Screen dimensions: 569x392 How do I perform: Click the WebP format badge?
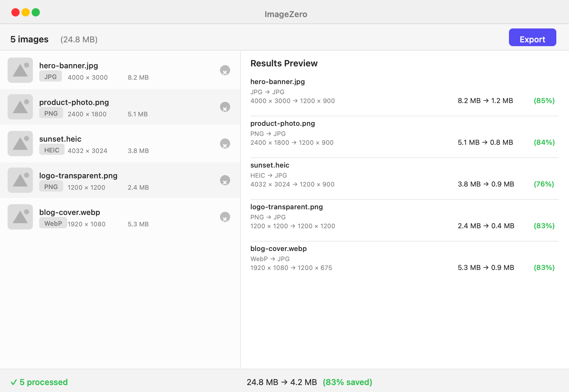point(53,223)
